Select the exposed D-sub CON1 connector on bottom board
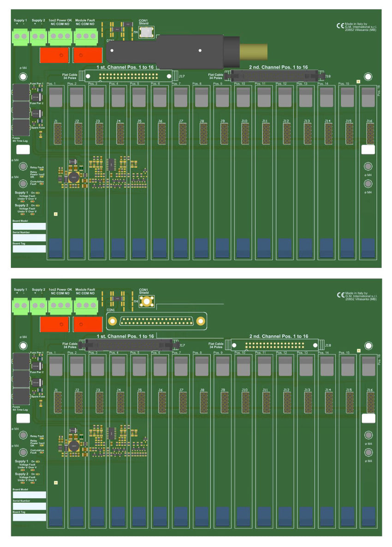This screenshot has width=392, height=547. click(x=155, y=321)
